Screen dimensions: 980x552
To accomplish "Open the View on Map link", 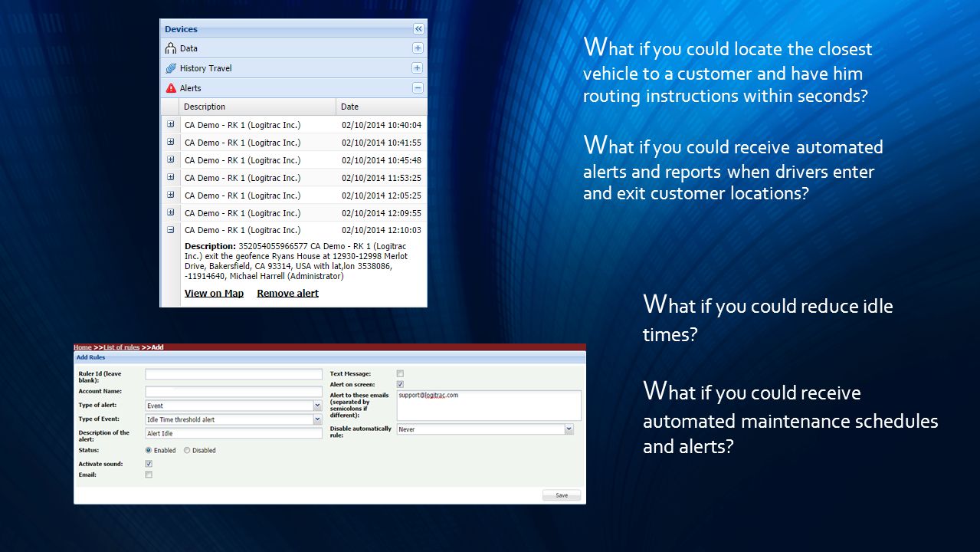I will coord(214,294).
